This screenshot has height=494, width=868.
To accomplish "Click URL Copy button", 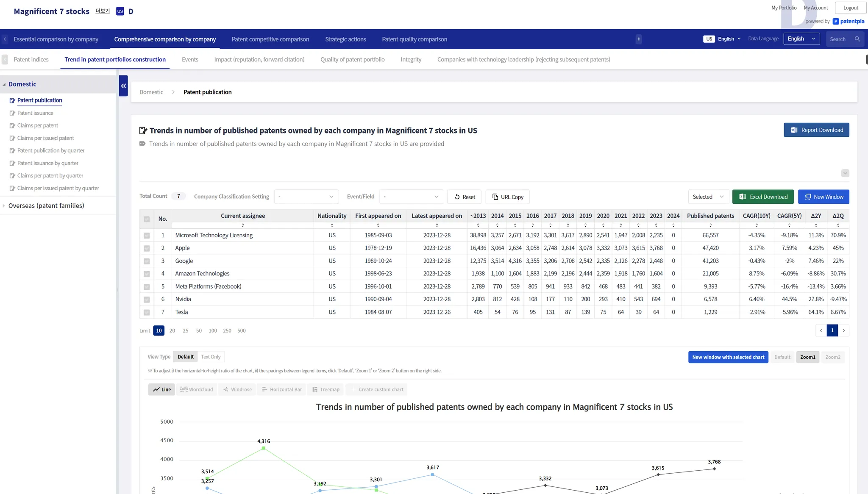I will pos(507,197).
